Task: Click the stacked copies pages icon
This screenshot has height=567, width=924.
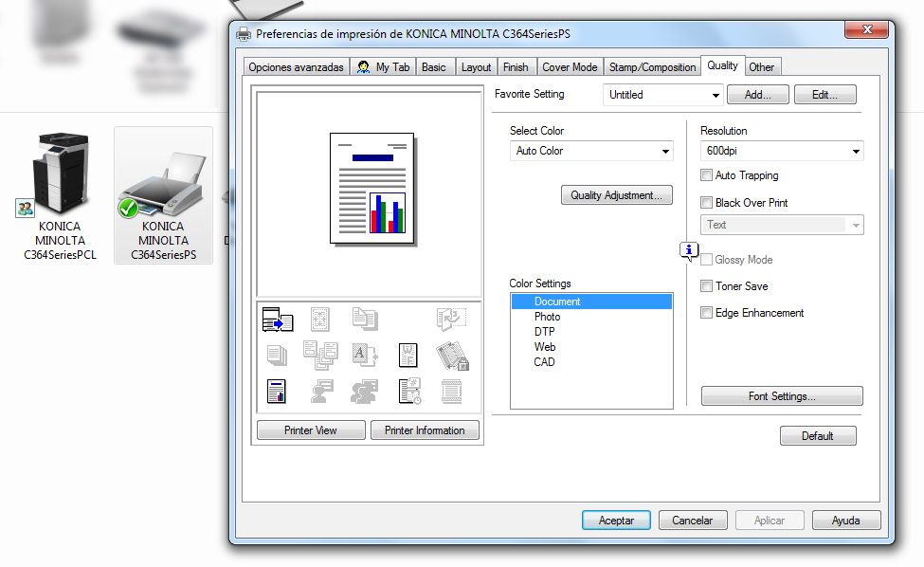Action: coord(365,319)
